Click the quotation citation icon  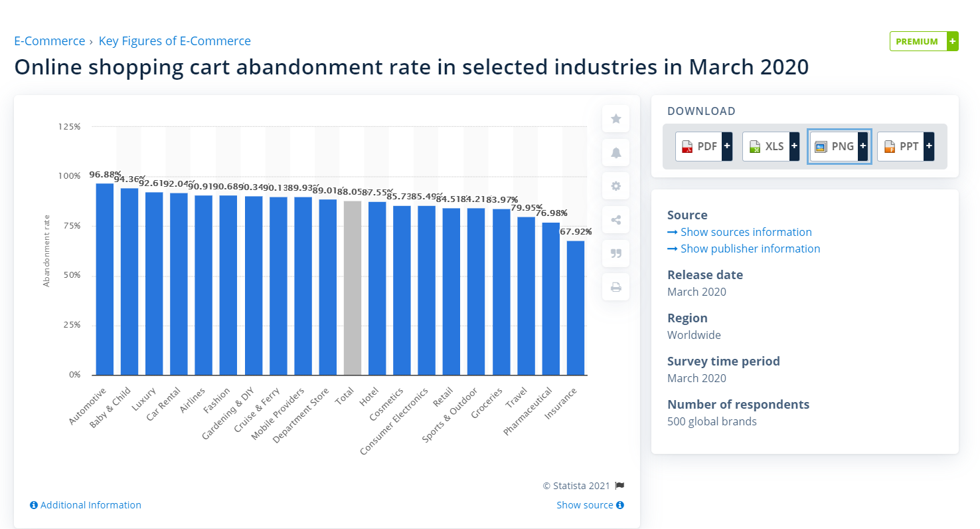point(615,253)
